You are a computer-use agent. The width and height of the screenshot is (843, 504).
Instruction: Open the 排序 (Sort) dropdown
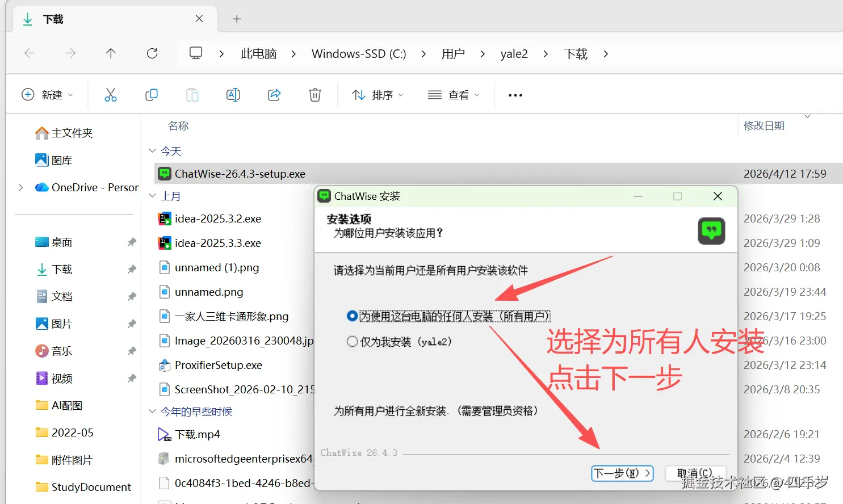(x=378, y=95)
